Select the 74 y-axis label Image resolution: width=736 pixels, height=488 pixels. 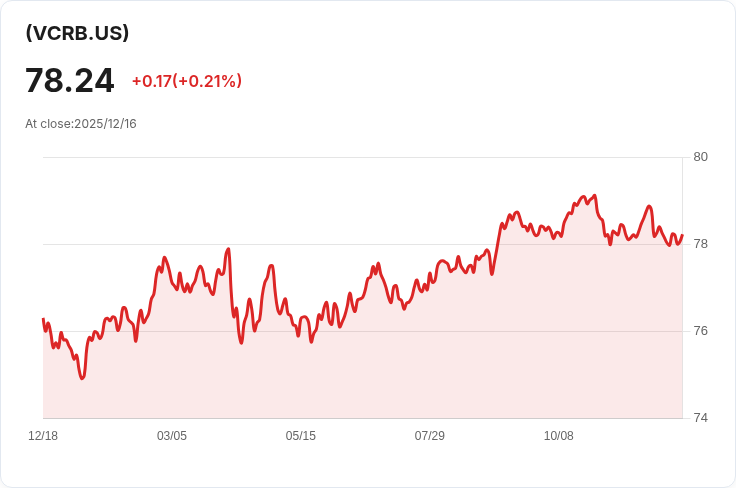pos(700,418)
